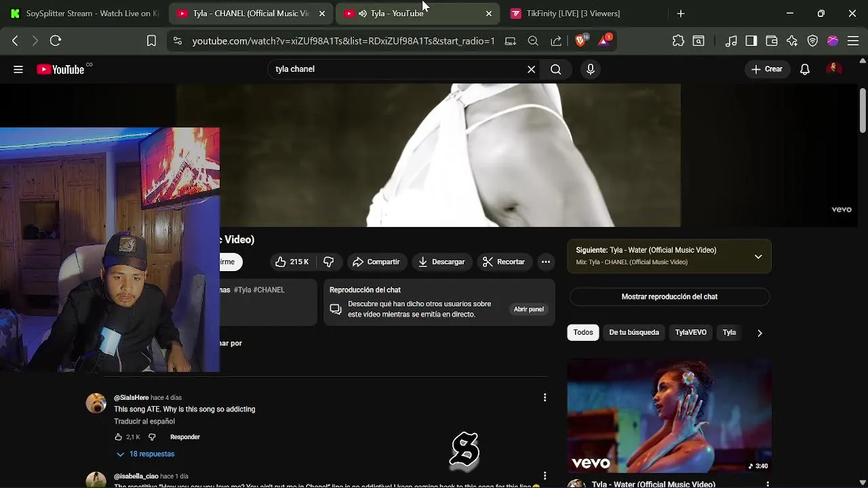868x488 pixels.
Task: Open more video actions ellipsis
Action: click(545, 262)
